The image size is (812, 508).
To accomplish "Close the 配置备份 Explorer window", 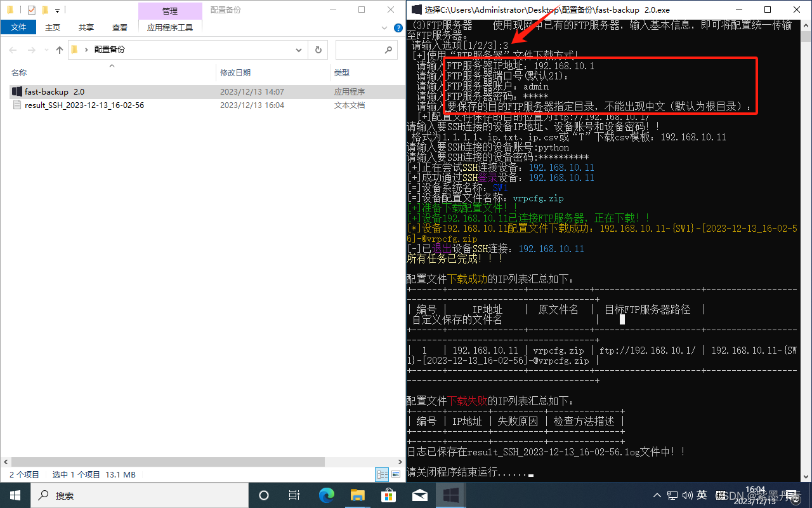I will (x=391, y=10).
